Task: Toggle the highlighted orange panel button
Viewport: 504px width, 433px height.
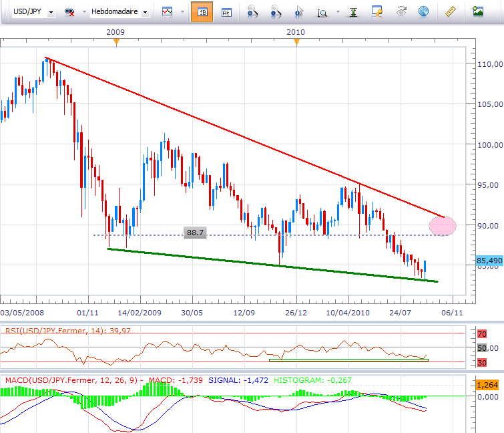Action: (x=202, y=12)
